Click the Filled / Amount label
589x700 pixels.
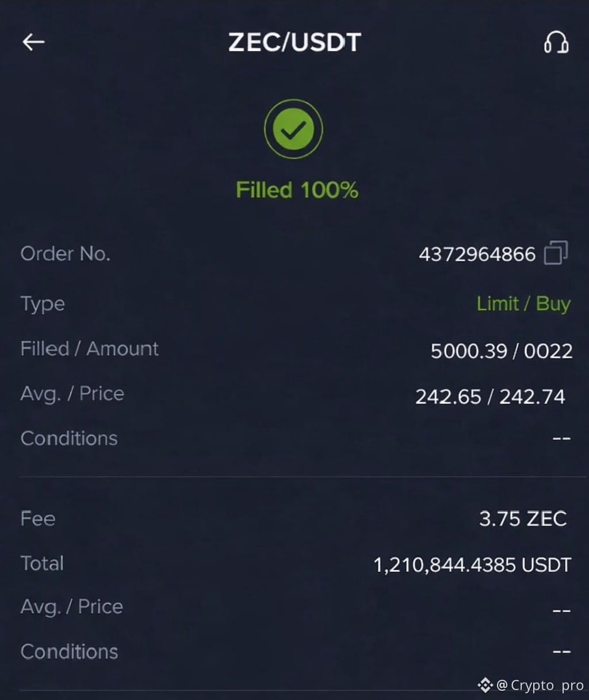point(89,348)
